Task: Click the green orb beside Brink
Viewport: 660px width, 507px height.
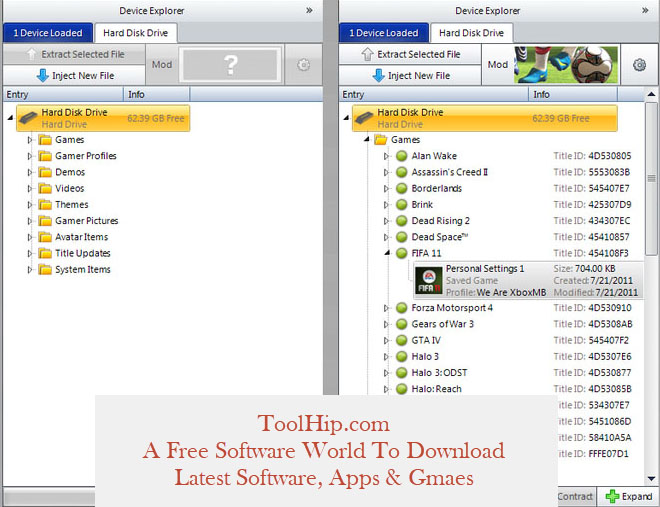Action: [x=402, y=204]
